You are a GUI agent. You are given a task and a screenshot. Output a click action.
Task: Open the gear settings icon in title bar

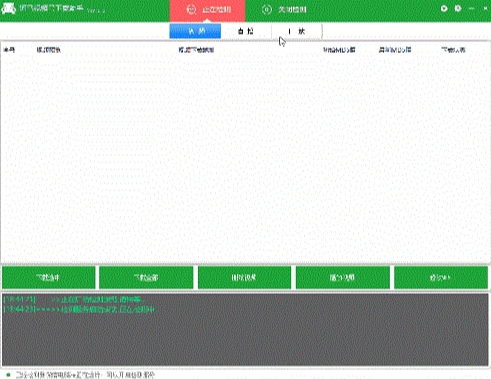point(458,8)
